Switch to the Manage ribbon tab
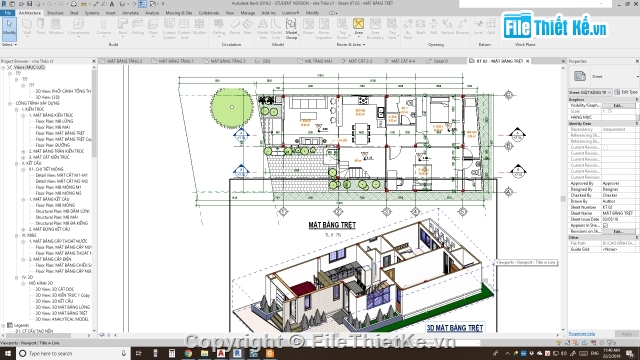This screenshot has height=360, width=640. pyautogui.click(x=247, y=13)
